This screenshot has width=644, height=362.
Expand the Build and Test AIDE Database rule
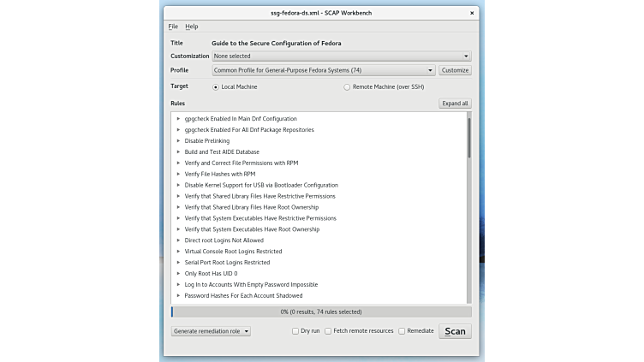click(x=178, y=152)
